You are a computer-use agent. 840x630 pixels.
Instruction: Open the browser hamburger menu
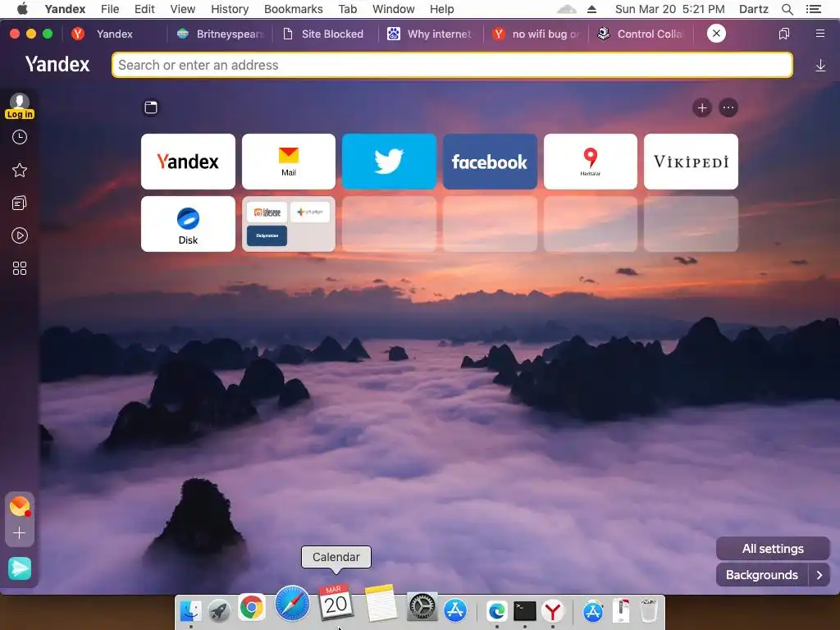click(819, 34)
